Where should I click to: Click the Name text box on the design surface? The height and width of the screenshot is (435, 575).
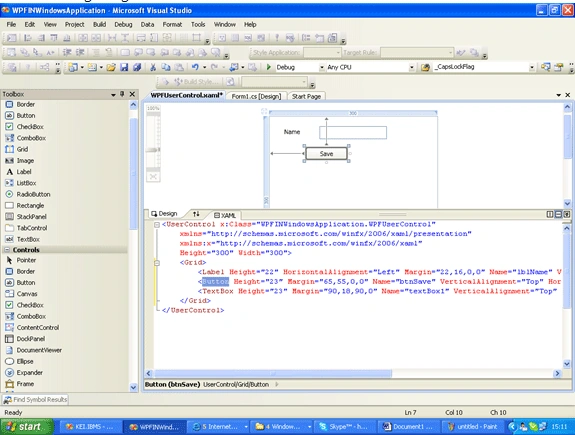(x=353, y=133)
